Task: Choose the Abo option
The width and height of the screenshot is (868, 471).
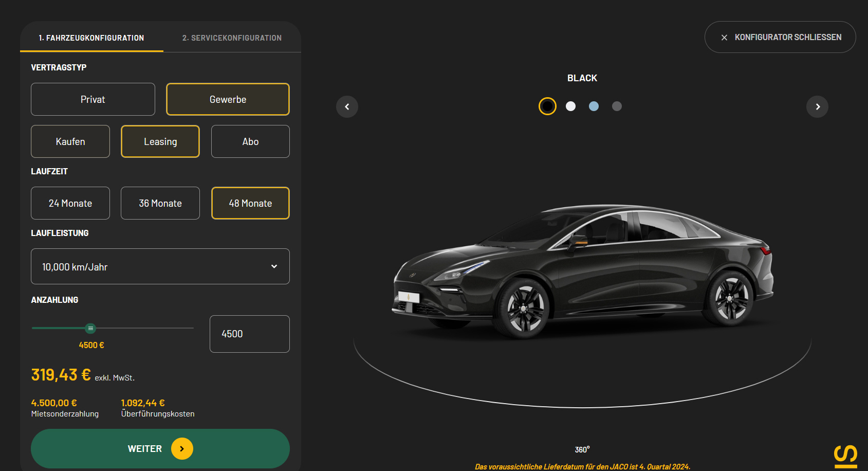Action: tap(250, 141)
